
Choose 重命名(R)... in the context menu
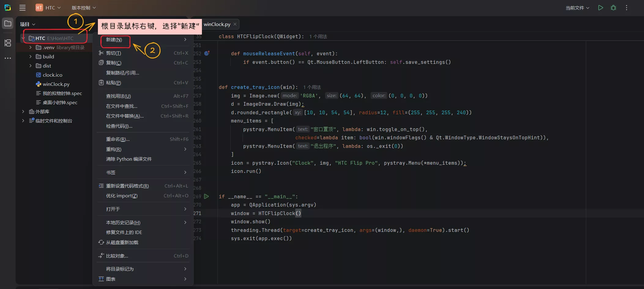pos(118,139)
